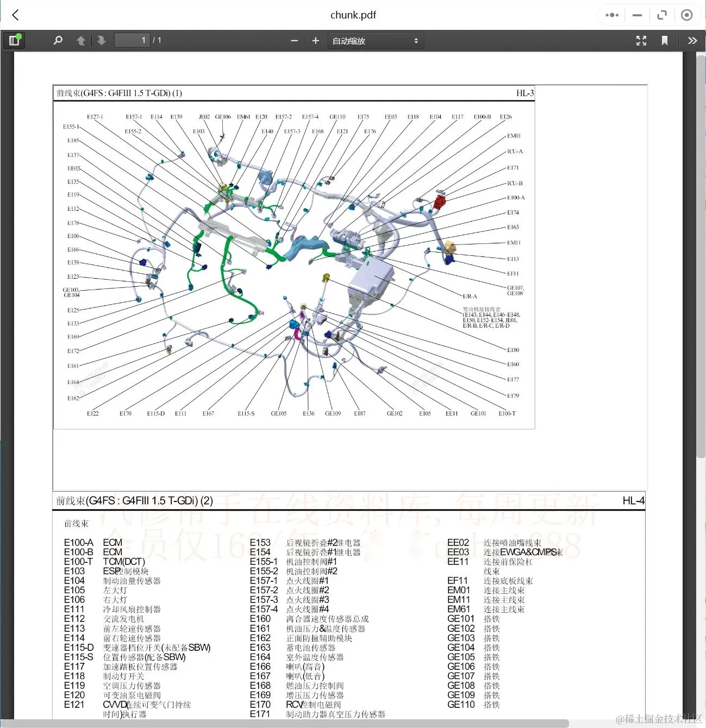The image size is (706, 728).
Task: Click the 前线束 heading above the list
Action: 76,524
